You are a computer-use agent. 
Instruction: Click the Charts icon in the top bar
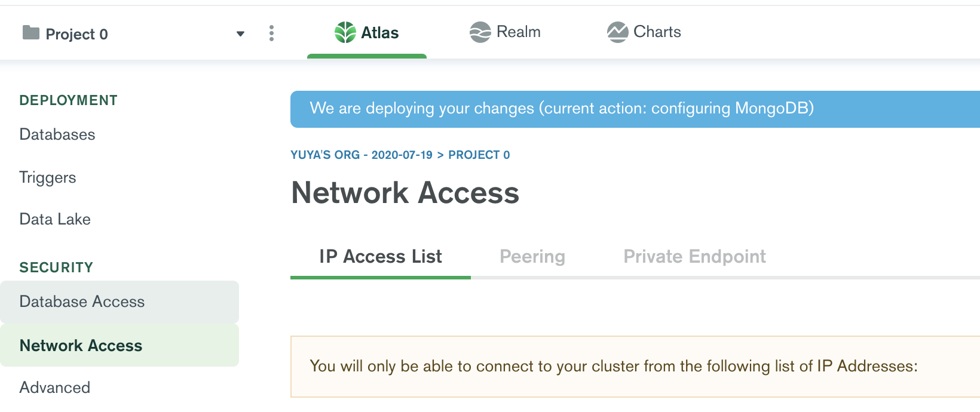618,32
